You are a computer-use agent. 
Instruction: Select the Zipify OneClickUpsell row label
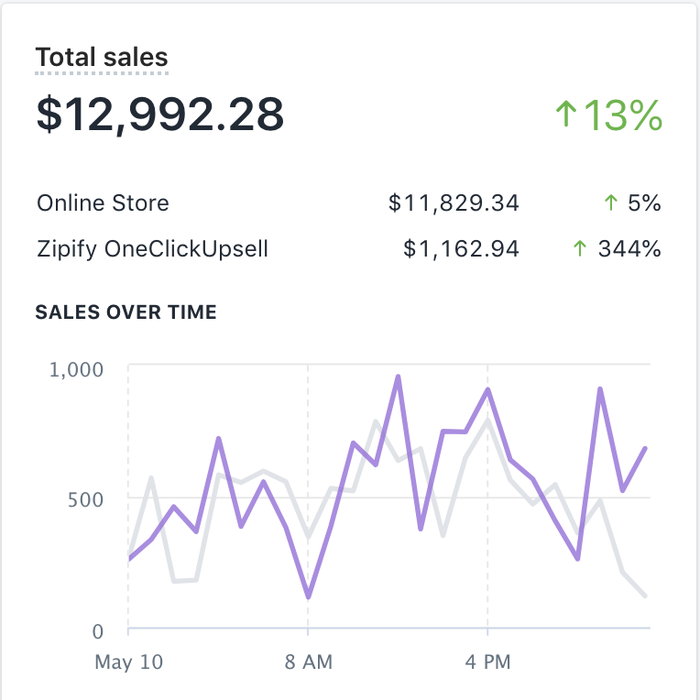coord(153,249)
